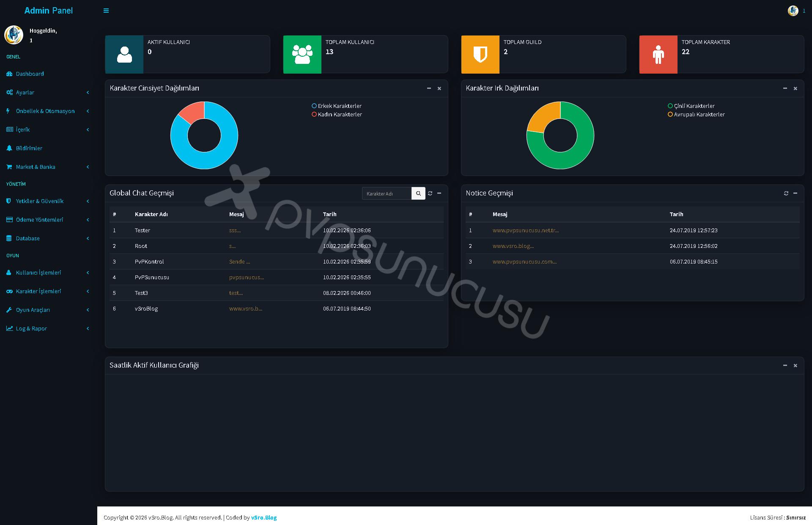Toggle the sidebar hamburger menu icon

[106, 11]
